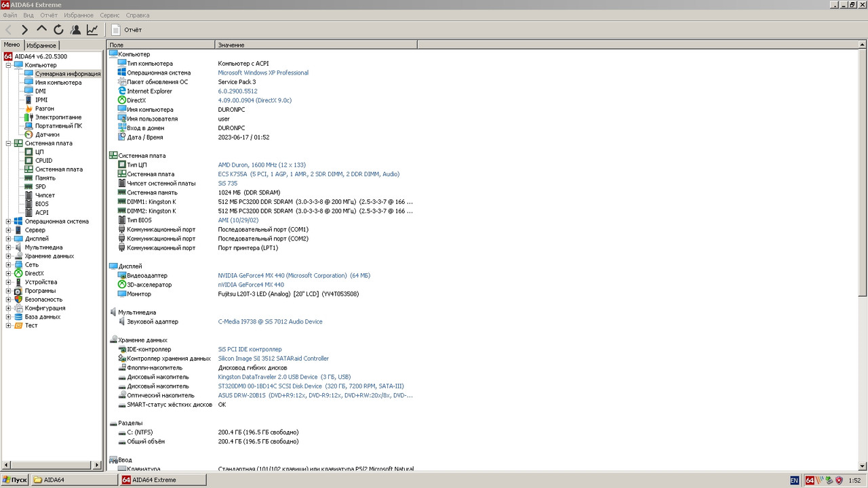Open the ECS K7S5A motherboard link

tap(309, 174)
